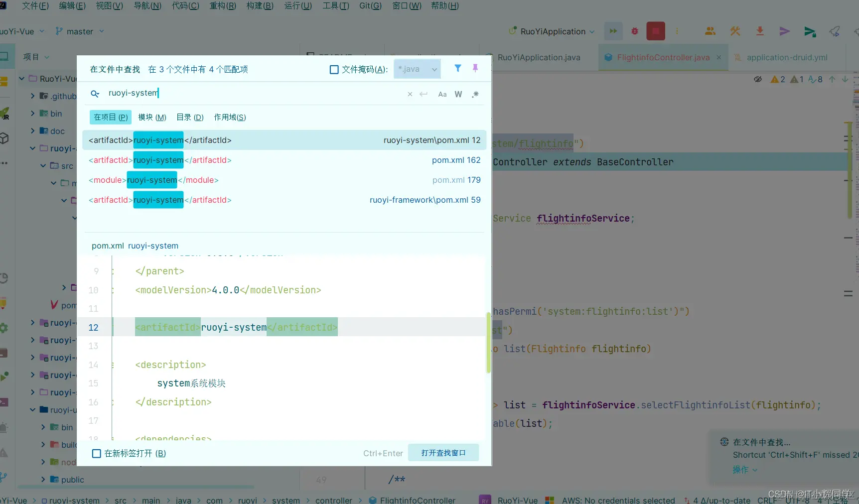
Task: Close the FlightinfoController.java tab
Action: [719, 57]
